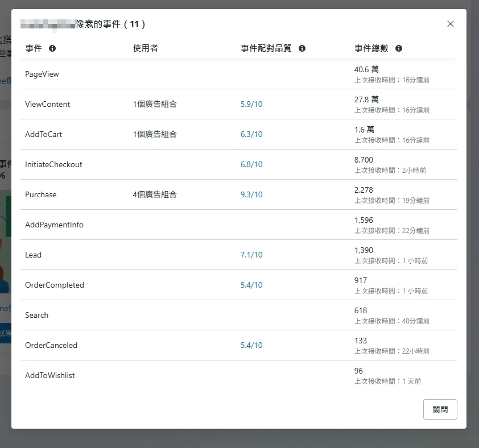The width and height of the screenshot is (479, 448).
Task: Click AddPaymentInfo last received 22分鐘前
Action: pyautogui.click(x=392, y=231)
